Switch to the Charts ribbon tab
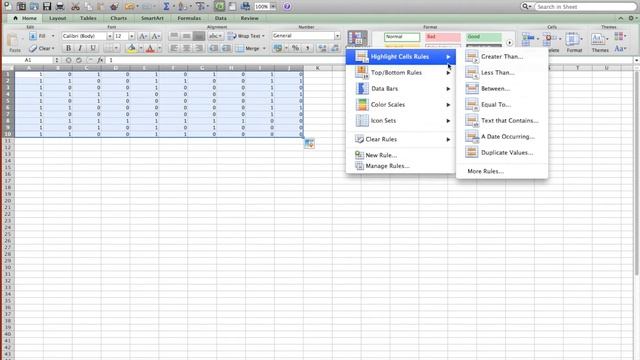The height and width of the screenshot is (360, 640). point(118,18)
